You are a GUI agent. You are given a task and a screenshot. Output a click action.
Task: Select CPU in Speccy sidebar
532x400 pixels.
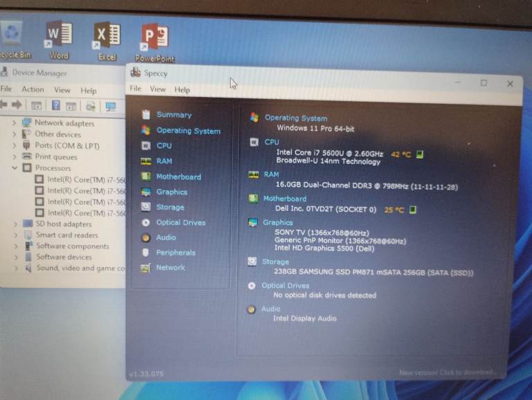(164, 146)
